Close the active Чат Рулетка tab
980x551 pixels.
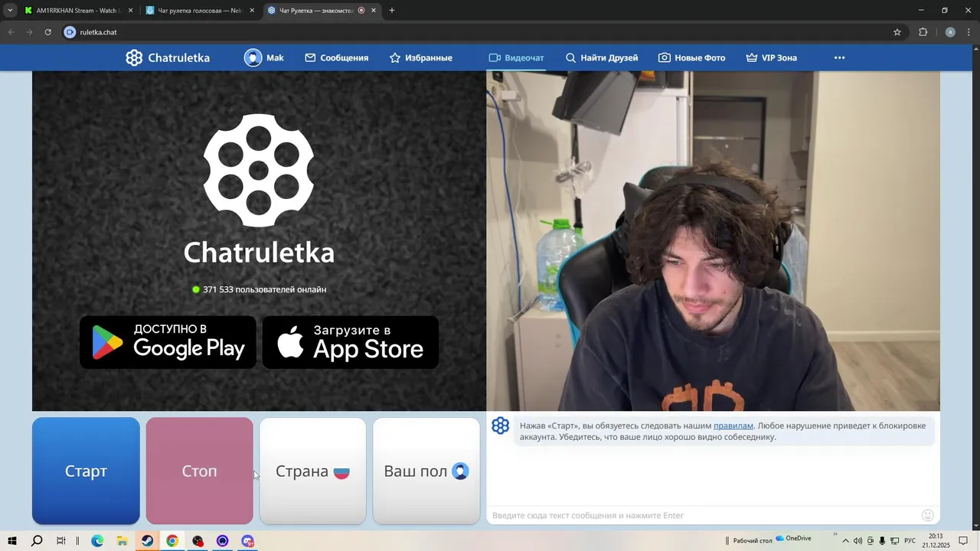click(x=374, y=11)
